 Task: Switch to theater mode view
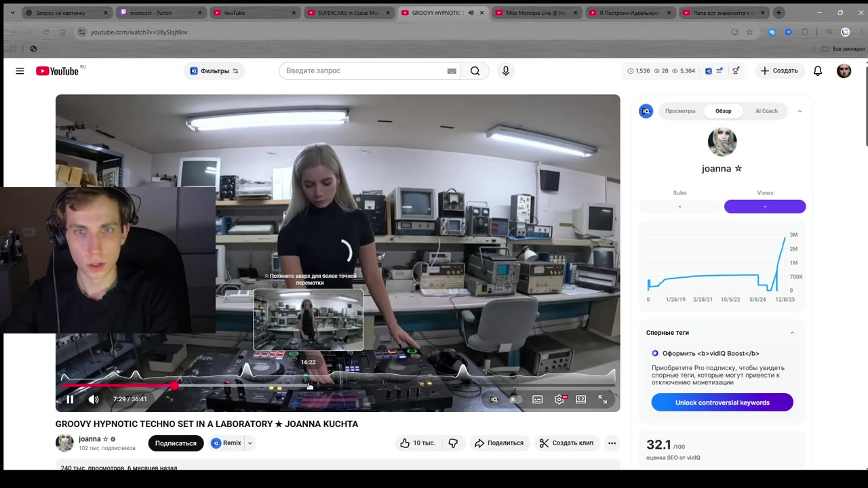point(581,399)
